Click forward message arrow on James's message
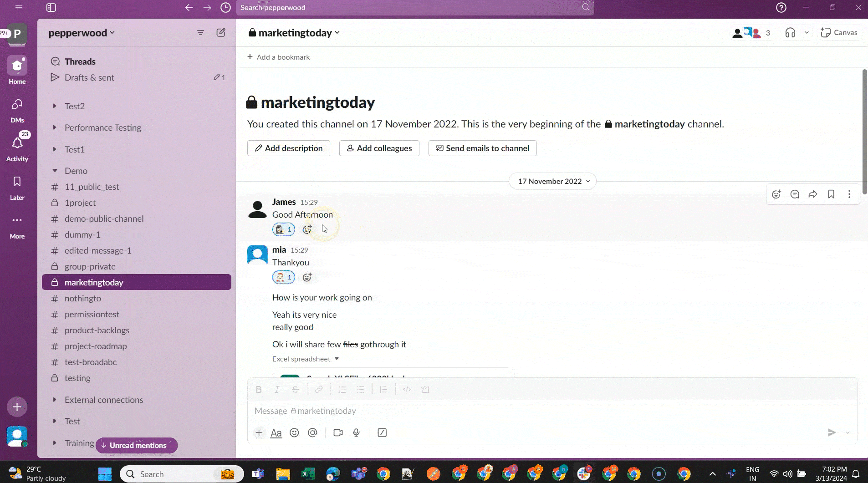The image size is (868, 483). pos(813,194)
